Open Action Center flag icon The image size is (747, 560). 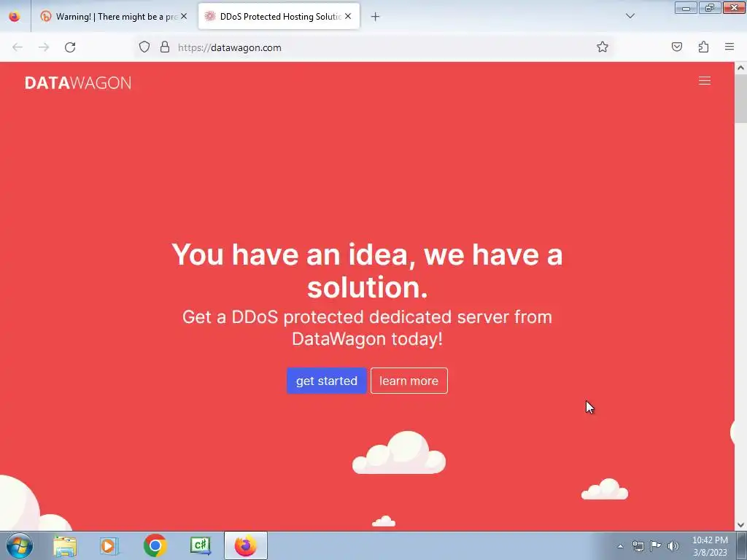coord(656,546)
